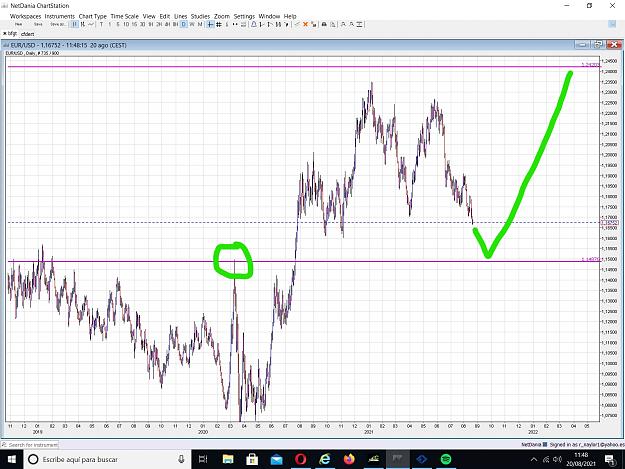Open Internet Explorer from taskbar
Screen dimensions: 625x469
tap(325, 459)
